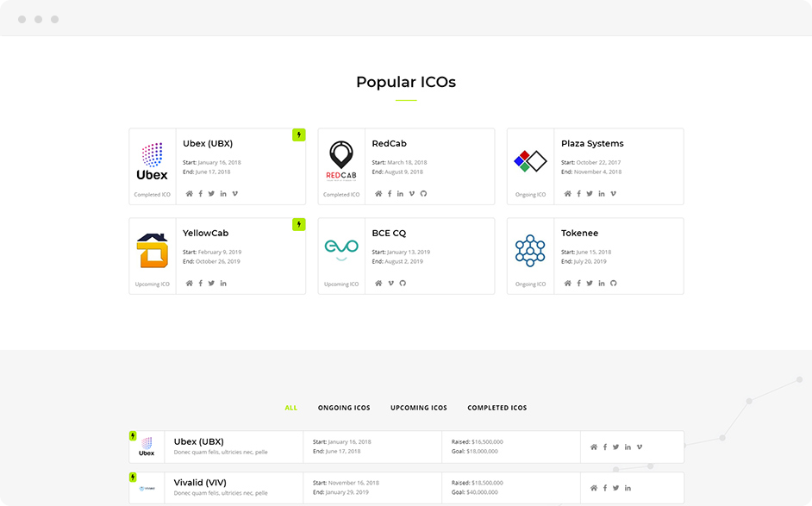Show the Upcoming ICOs tab
The height and width of the screenshot is (506, 812).
[x=418, y=408]
